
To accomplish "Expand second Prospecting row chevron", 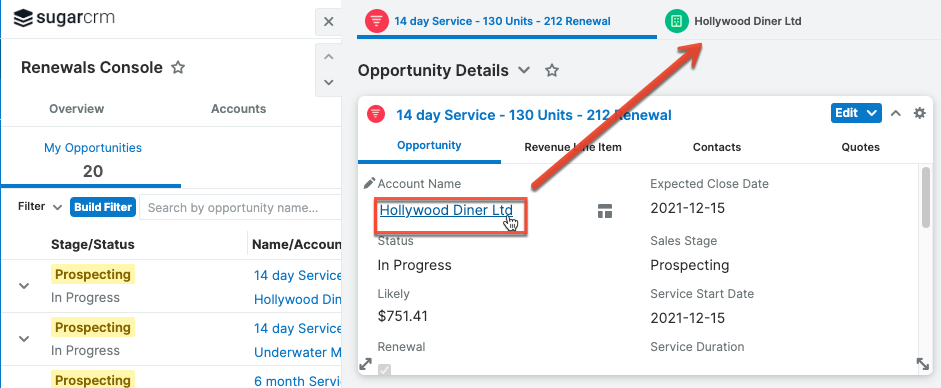I will click(24, 338).
